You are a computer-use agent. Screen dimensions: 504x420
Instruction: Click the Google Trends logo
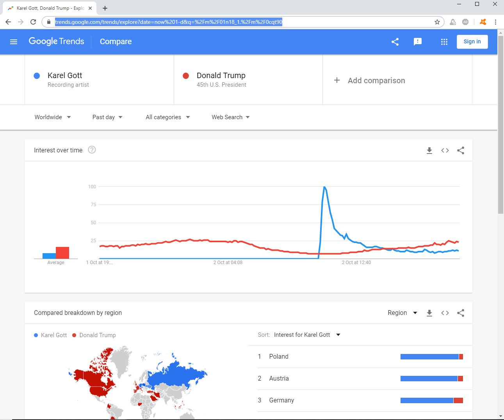pos(57,41)
